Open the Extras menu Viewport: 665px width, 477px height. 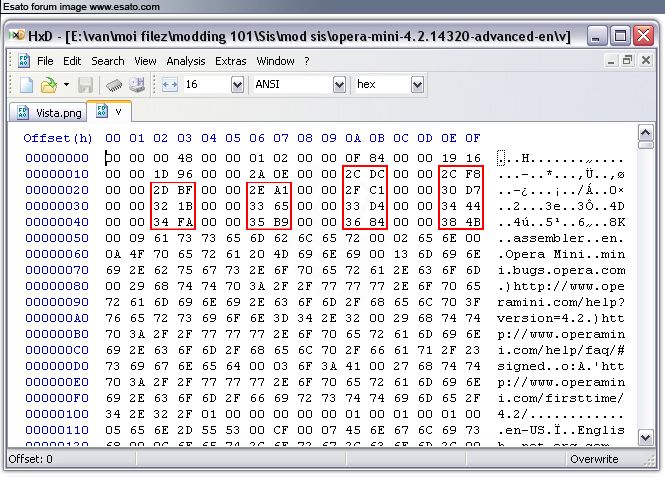tap(230, 61)
